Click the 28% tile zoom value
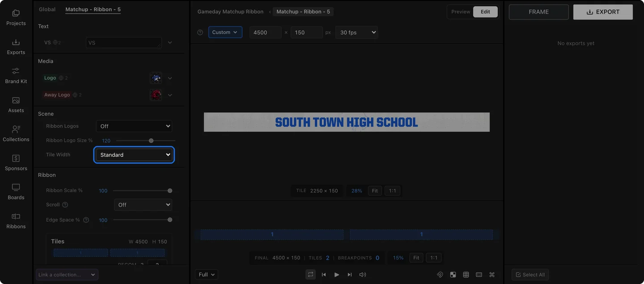The width and height of the screenshot is (644, 284). click(357, 191)
